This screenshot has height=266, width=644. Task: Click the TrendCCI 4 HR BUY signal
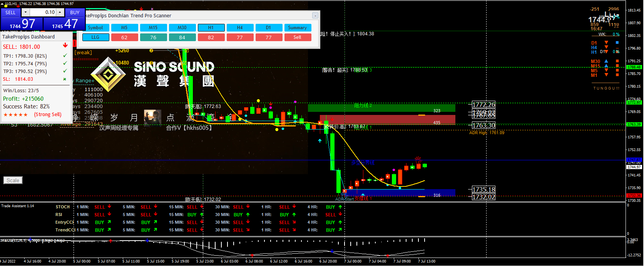pos(334,230)
